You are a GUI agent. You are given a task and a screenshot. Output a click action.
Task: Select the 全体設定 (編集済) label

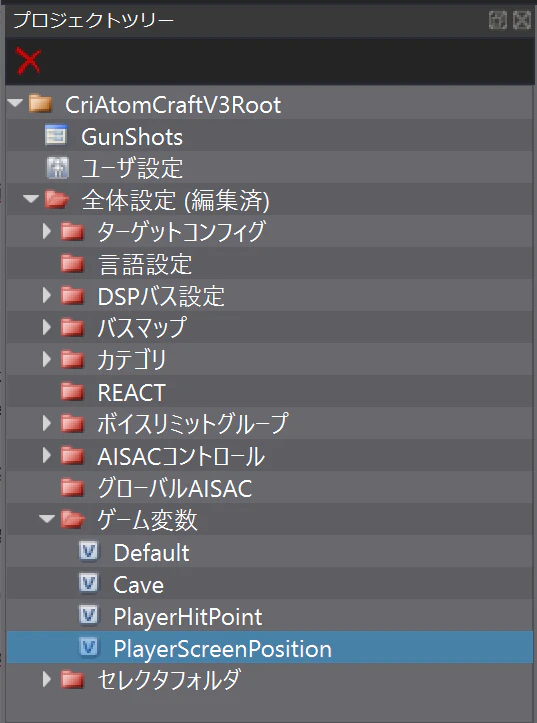[x=176, y=201]
